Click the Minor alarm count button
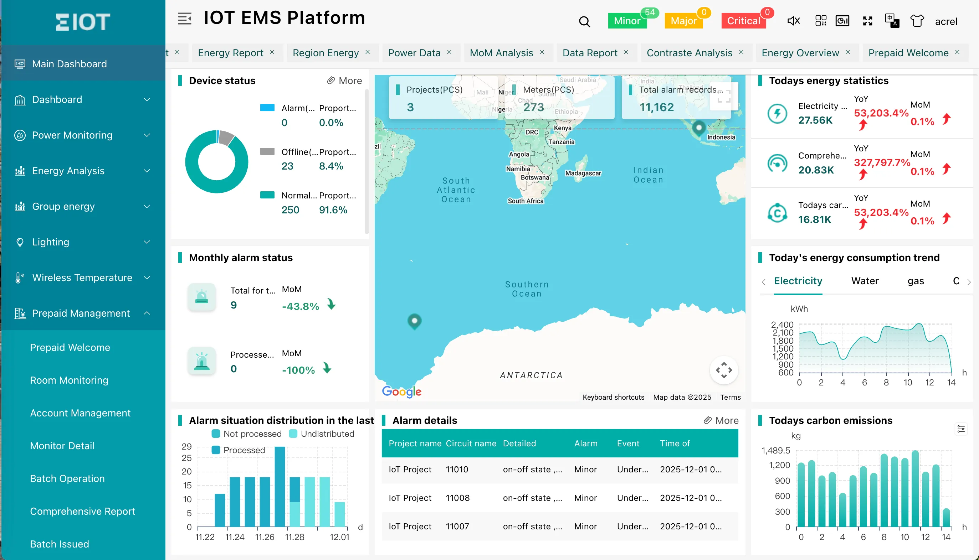 627,21
